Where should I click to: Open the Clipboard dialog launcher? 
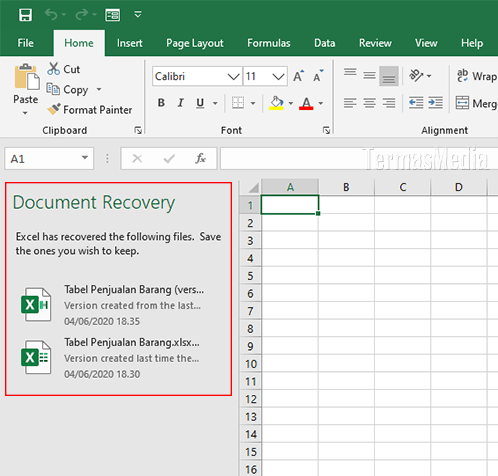[138, 130]
